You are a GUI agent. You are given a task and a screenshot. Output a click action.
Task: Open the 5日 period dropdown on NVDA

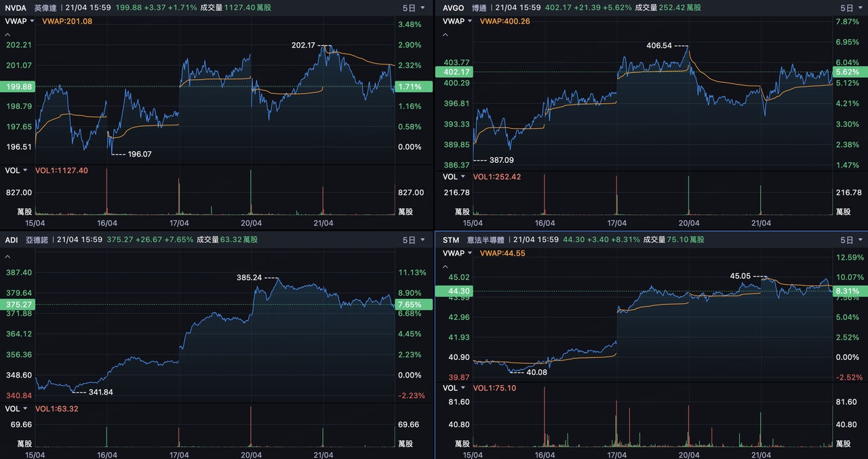[413, 8]
